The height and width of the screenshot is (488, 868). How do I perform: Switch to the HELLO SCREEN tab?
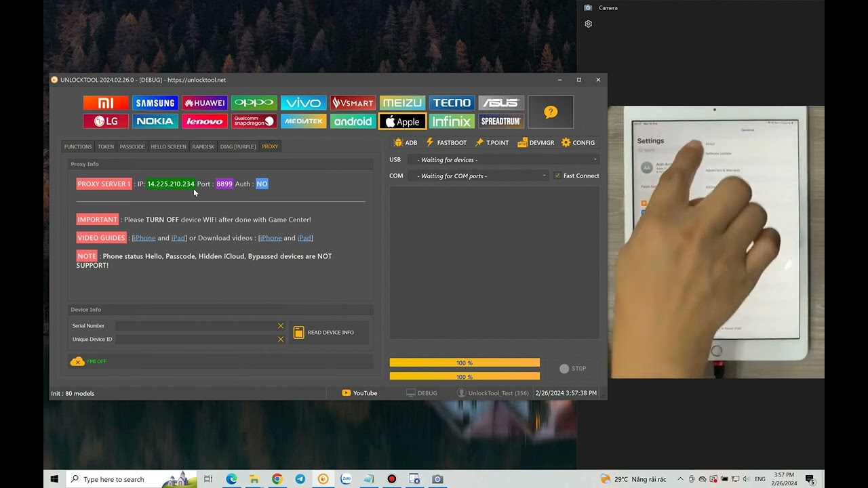[168, 146]
